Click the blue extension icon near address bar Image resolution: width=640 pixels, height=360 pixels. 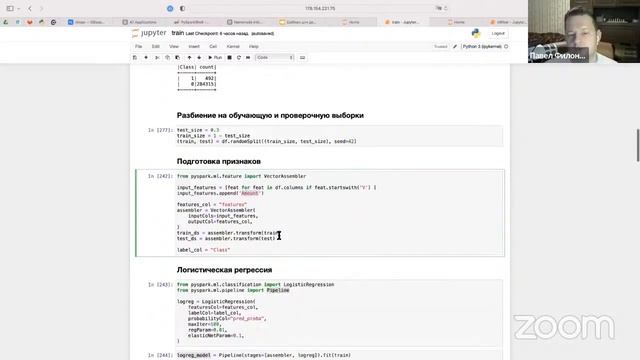click(x=170, y=8)
